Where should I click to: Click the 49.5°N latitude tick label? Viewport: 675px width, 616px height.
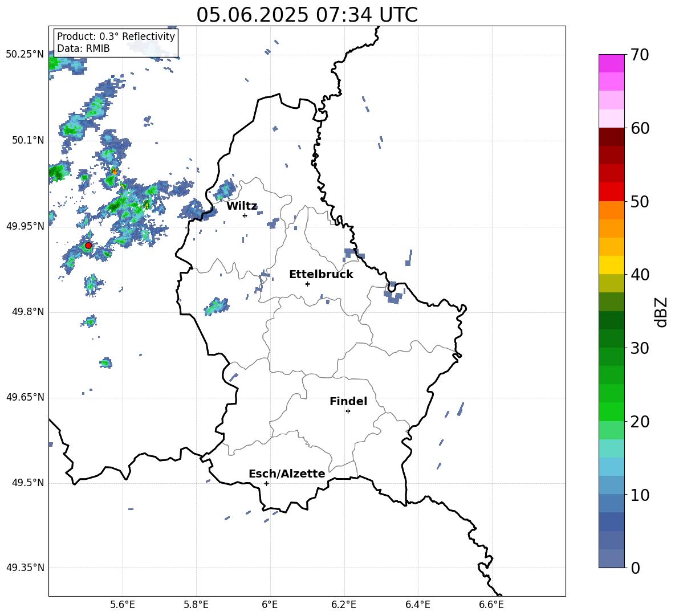[x=28, y=483]
